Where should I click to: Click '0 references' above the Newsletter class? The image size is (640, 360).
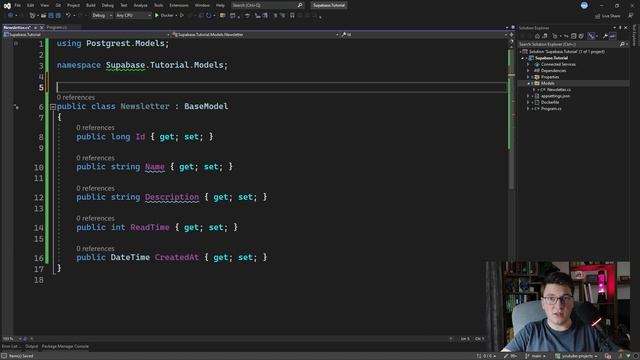(x=76, y=97)
